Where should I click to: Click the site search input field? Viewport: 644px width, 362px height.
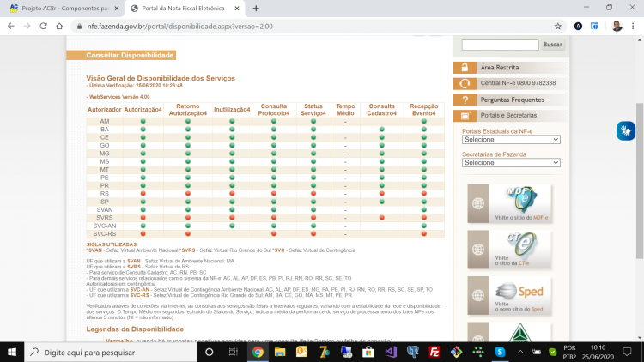[500, 45]
